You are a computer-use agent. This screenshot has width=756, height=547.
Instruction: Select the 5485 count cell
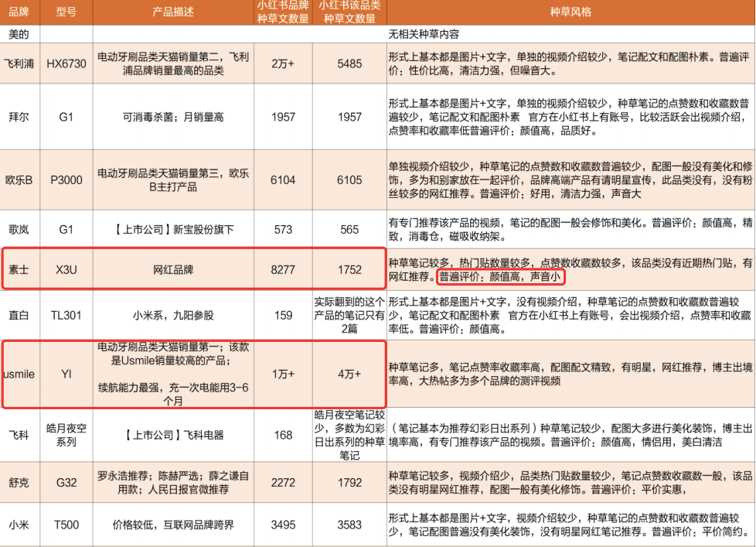[x=349, y=63]
